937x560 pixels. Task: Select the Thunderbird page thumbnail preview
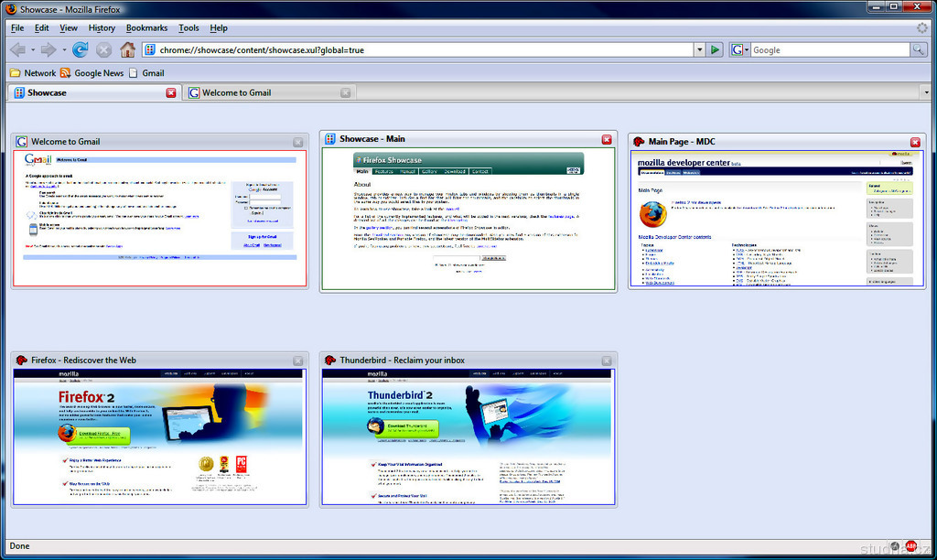tap(468, 437)
